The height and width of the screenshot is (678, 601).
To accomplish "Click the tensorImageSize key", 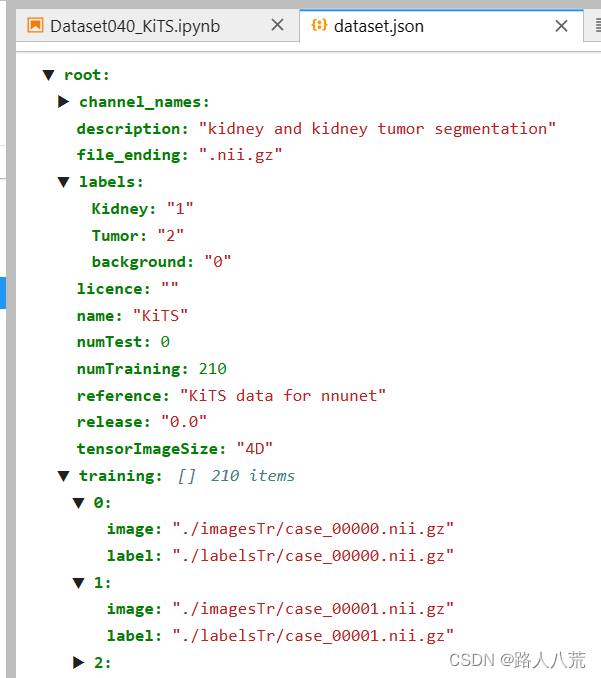I will [x=151, y=449].
